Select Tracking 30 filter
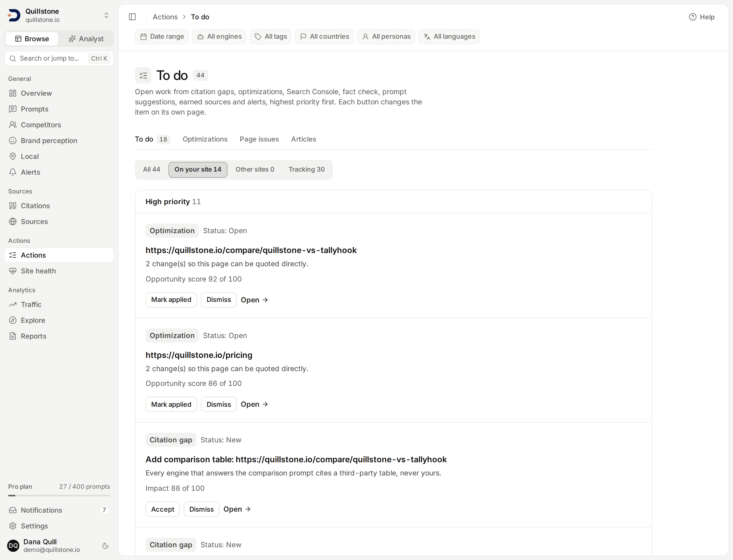 coord(307,169)
